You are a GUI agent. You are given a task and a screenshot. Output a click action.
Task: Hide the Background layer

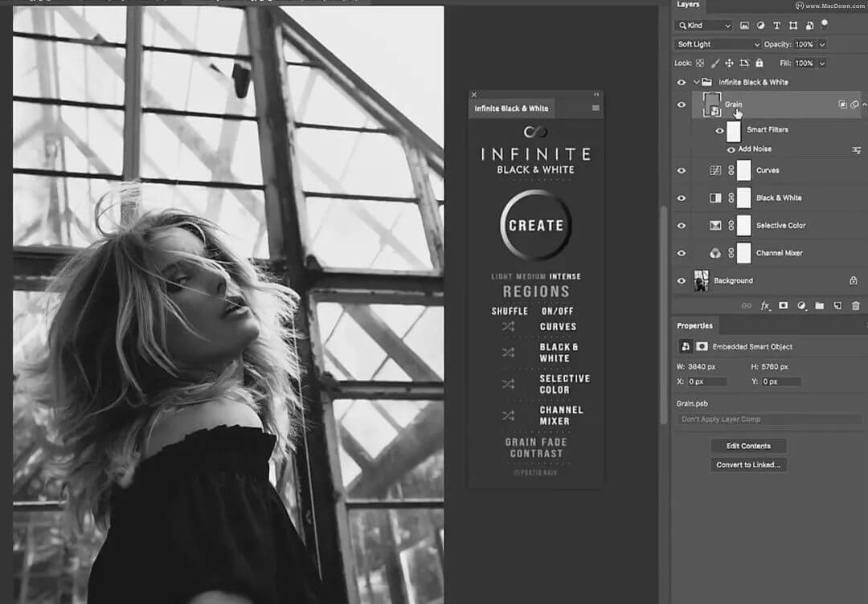(682, 280)
